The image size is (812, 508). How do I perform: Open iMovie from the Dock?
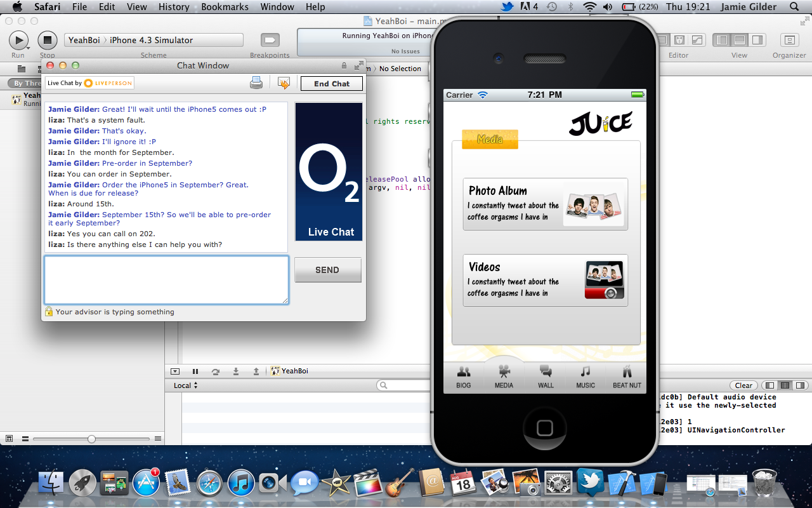click(x=336, y=484)
